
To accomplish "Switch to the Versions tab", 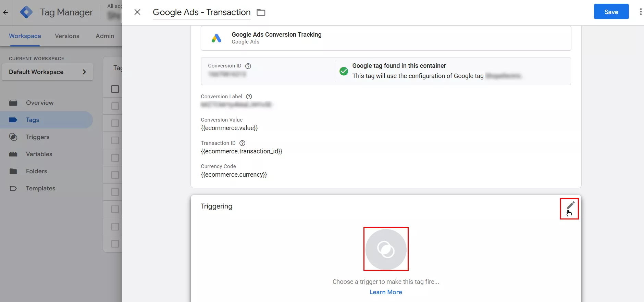I will click(67, 36).
